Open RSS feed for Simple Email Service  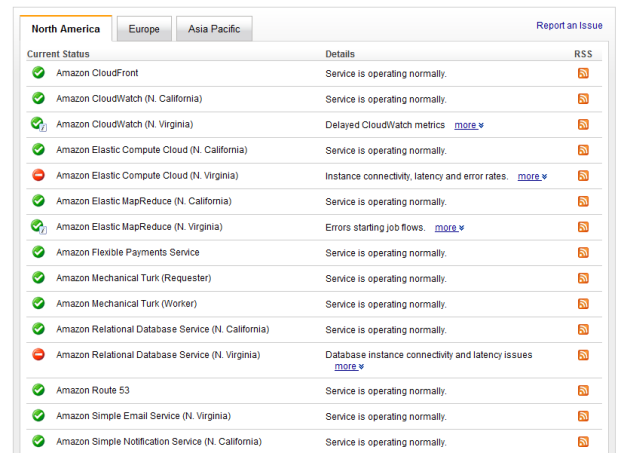pyautogui.click(x=583, y=416)
